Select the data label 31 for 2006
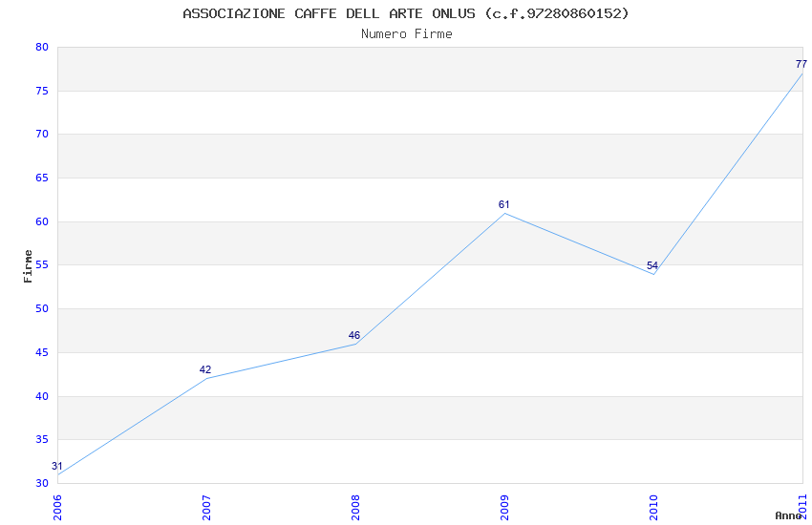Screen dimensions: 812x525 [57, 466]
